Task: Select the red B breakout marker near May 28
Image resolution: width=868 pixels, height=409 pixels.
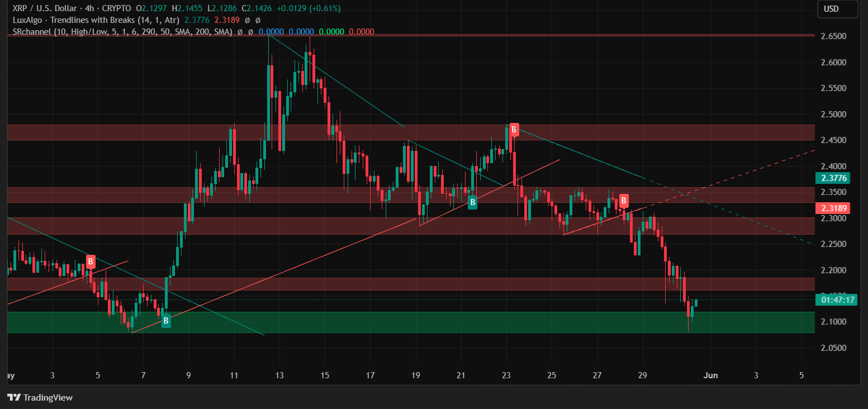Action: [624, 201]
